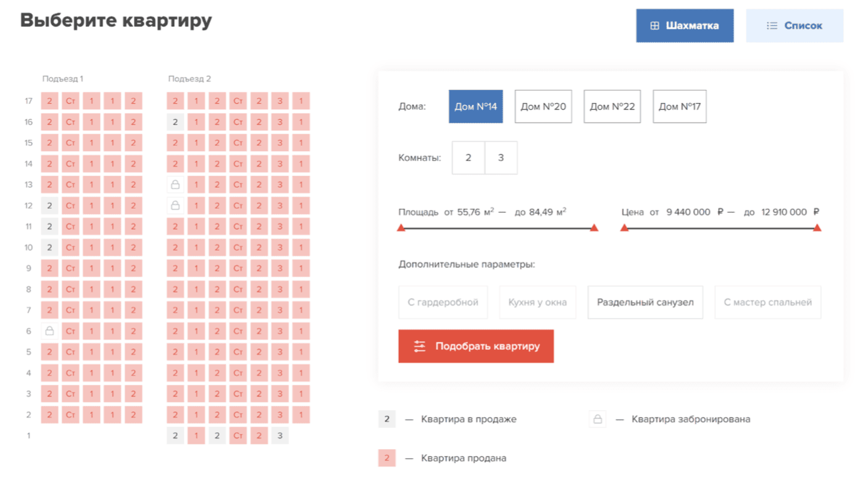Viewport: 868px width, 485px height.
Task: Click the maximum price slider handle
Action: coord(817,228)
